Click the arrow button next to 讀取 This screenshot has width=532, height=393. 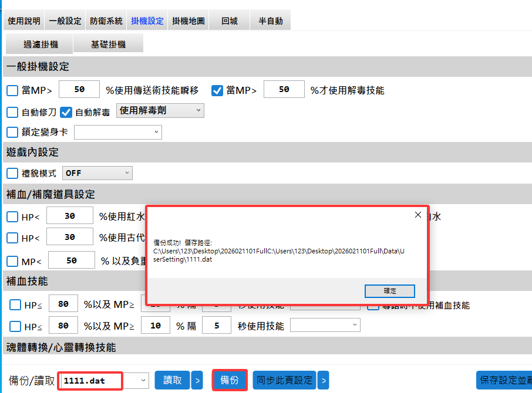(197, 380)
